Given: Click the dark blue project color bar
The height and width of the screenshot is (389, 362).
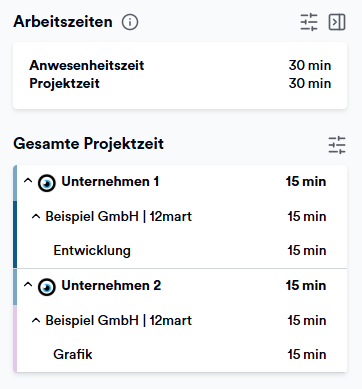Looking at the screenshot, I should (15, 234).
